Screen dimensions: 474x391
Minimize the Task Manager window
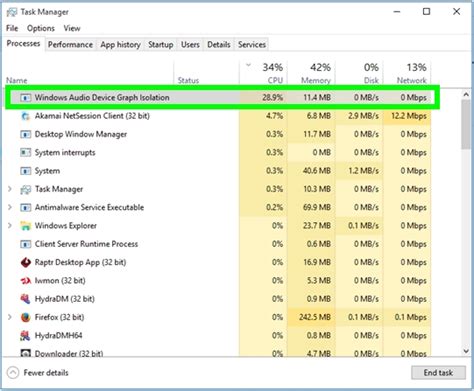[397, 12]
